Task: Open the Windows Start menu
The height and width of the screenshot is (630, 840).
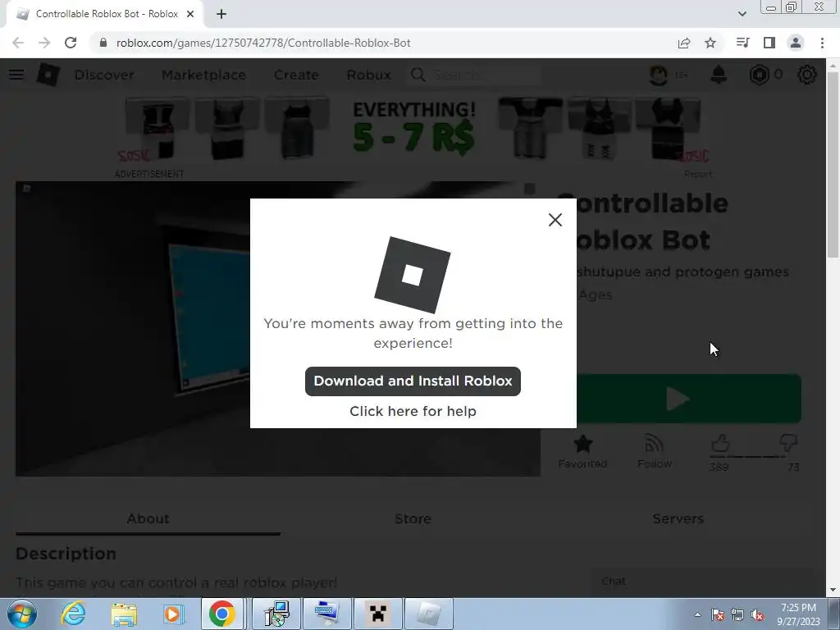Action: [x=22, y=614]
